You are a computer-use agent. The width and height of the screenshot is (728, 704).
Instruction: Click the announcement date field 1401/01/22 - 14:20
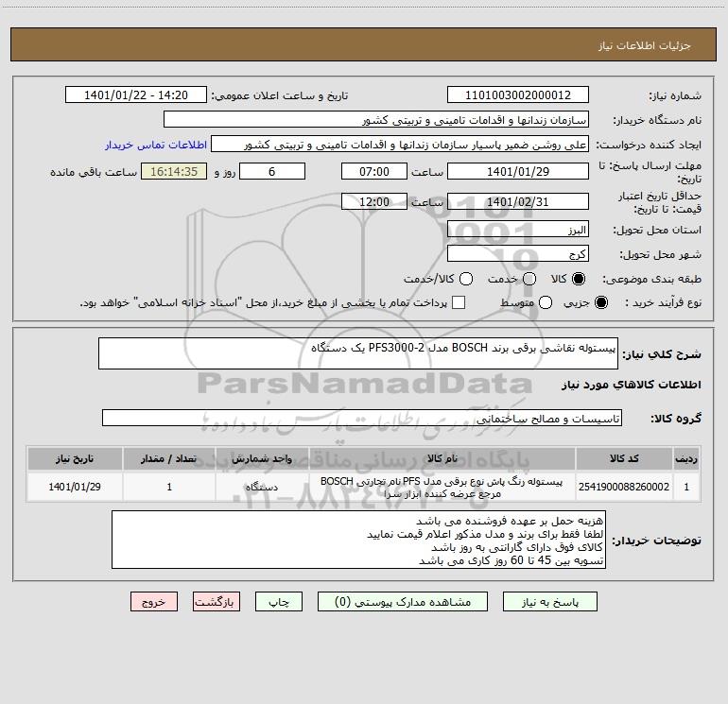tap(135, 95)
